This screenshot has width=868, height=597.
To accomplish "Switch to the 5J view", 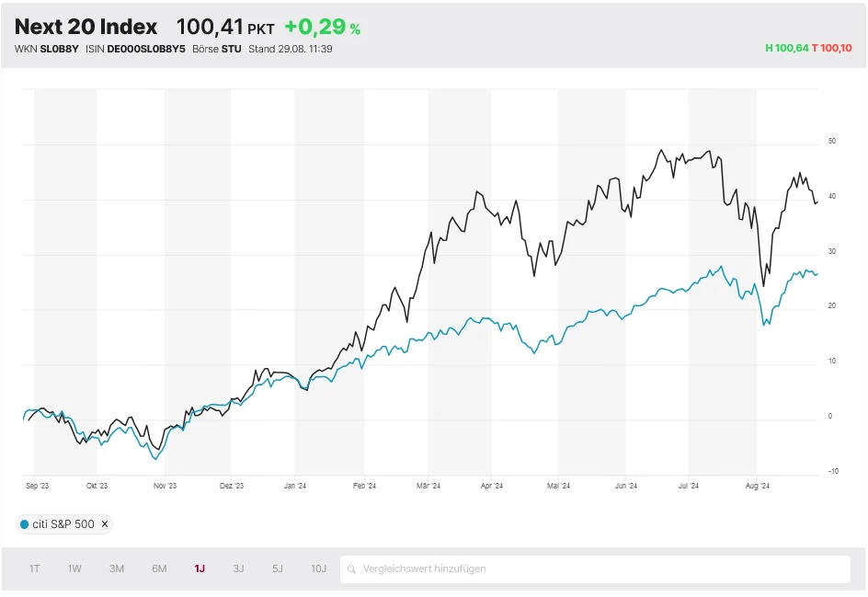I will [278, 568].
